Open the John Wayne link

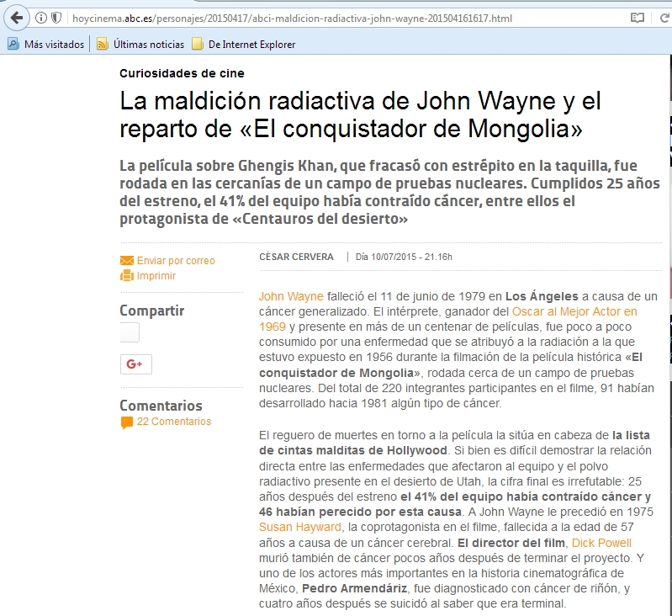coord(291,296)
